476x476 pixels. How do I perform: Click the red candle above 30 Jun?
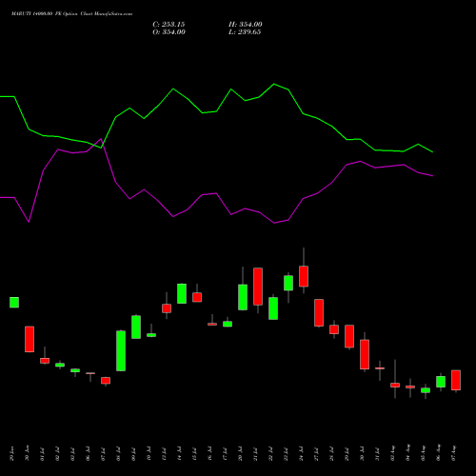30,339
